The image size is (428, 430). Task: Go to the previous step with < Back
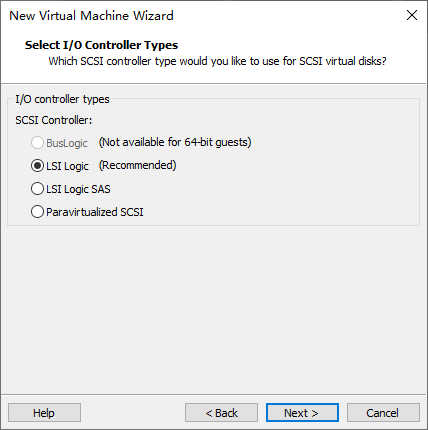click(x=221, y=413)
